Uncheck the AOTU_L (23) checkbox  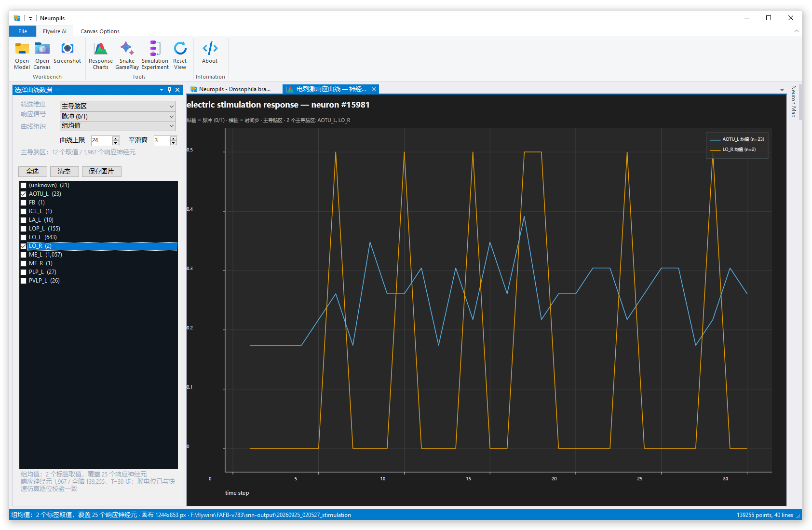23,194
